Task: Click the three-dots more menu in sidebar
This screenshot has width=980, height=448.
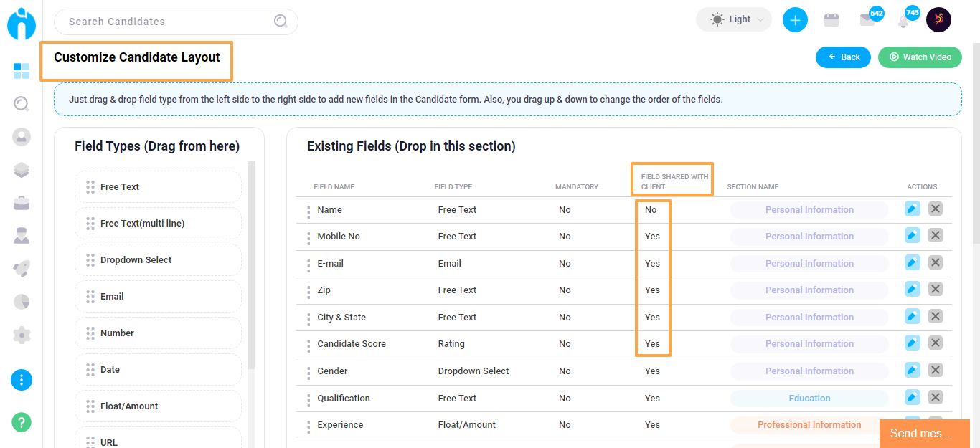Action: point(22,379)
